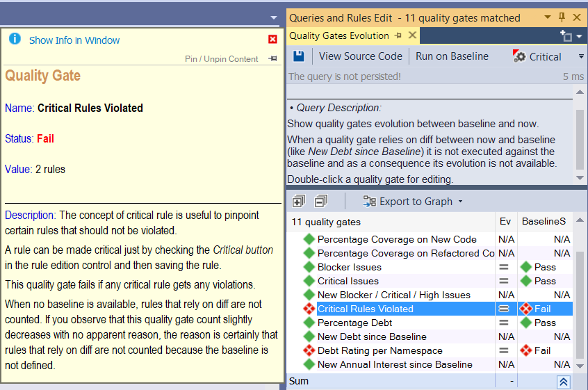Sort by the Ev column header
588x390 pixels.
(506, 222)
